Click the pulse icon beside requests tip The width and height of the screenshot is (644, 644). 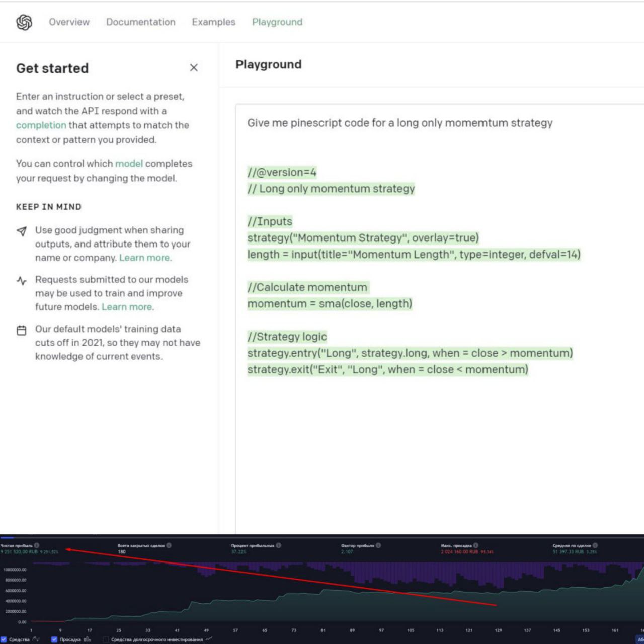point(22,280)
